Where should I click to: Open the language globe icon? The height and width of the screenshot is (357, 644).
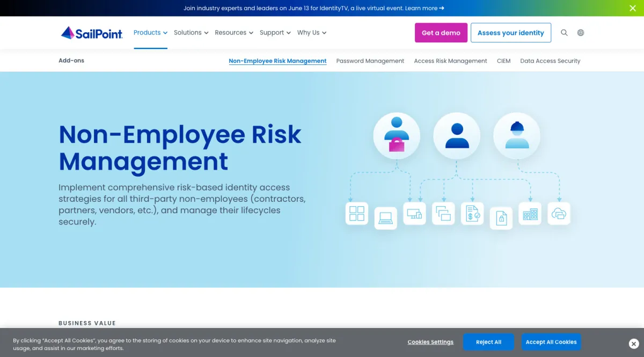pyautogui.click(x=581, y=33)
